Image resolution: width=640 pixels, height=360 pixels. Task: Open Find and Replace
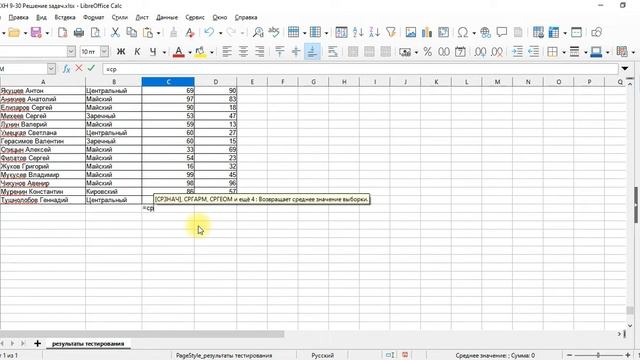(258, 32)
